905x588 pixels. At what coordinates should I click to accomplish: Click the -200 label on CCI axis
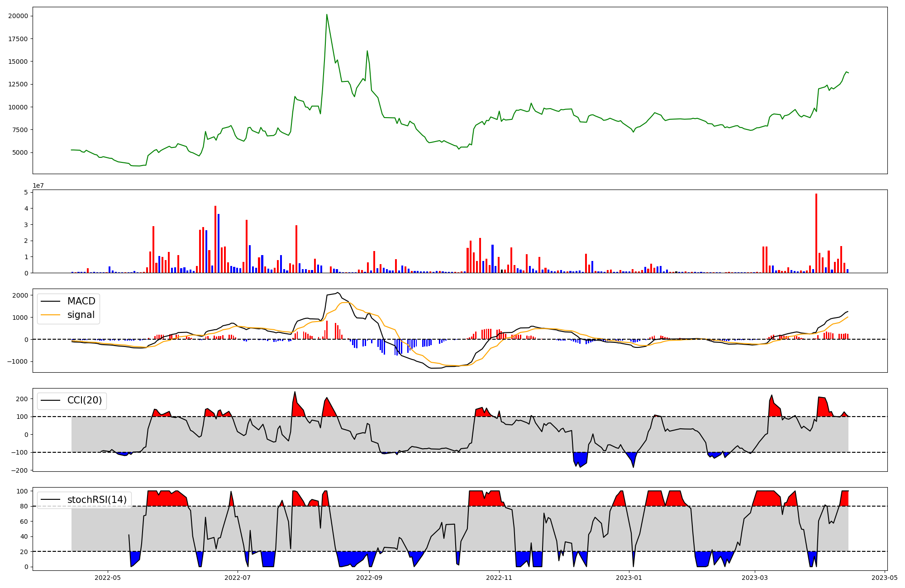pos(20,470)
